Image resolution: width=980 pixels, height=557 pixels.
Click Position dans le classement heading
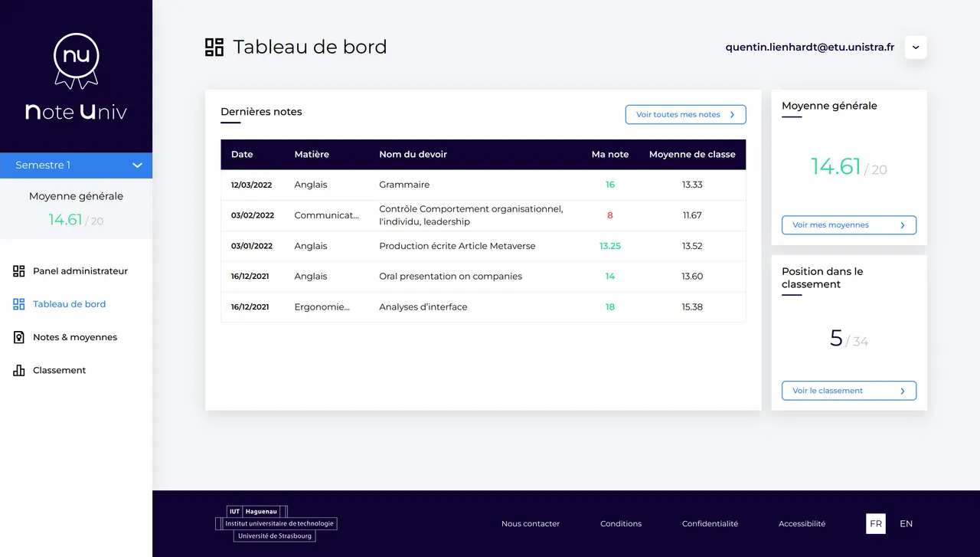822,278
